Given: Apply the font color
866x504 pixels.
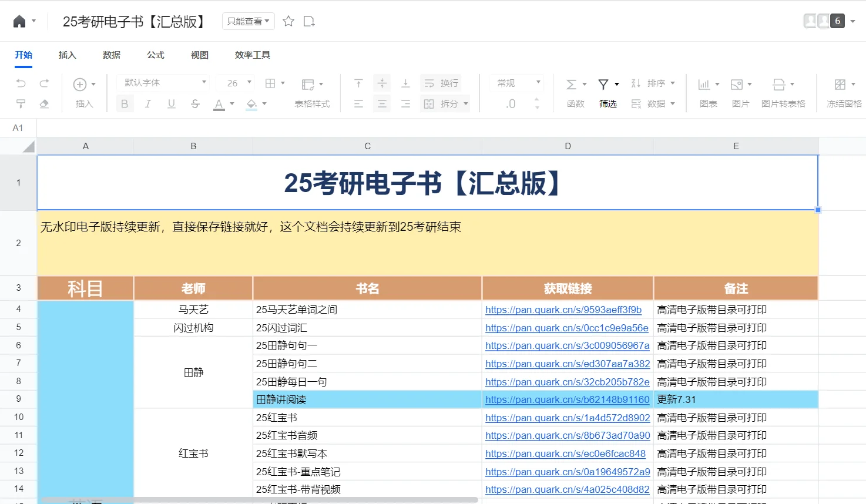Looking at the screenshot, I should 219,105.
